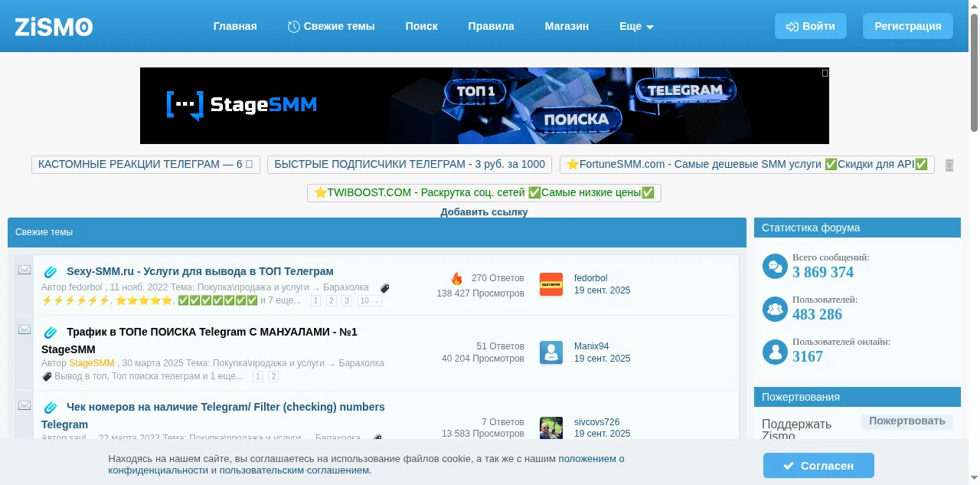Viewport: 980px width, 485px height.
Task: Open Барахолка link in Sexy-SMM.ru row
Action: 346,287
